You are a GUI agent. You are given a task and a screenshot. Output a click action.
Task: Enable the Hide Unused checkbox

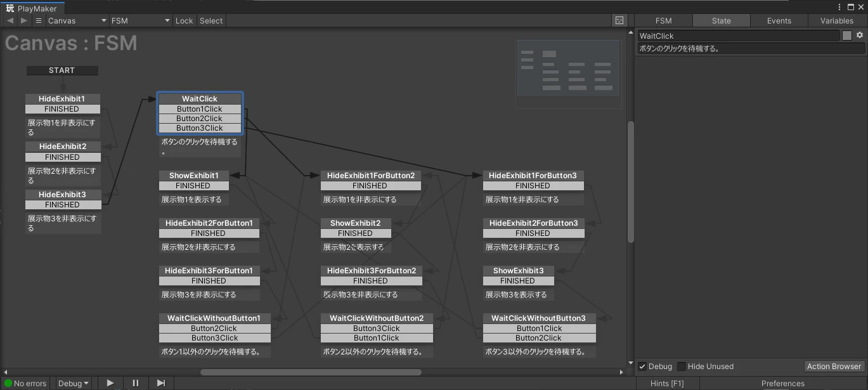[682, 367]
